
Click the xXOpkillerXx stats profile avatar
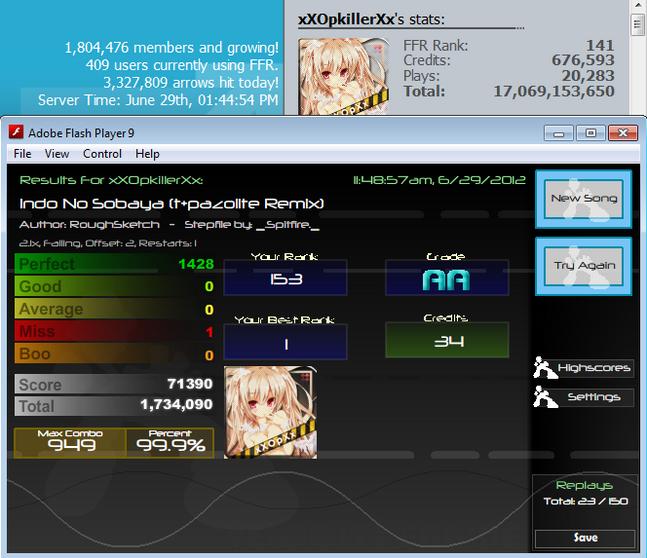coord(344,76)
